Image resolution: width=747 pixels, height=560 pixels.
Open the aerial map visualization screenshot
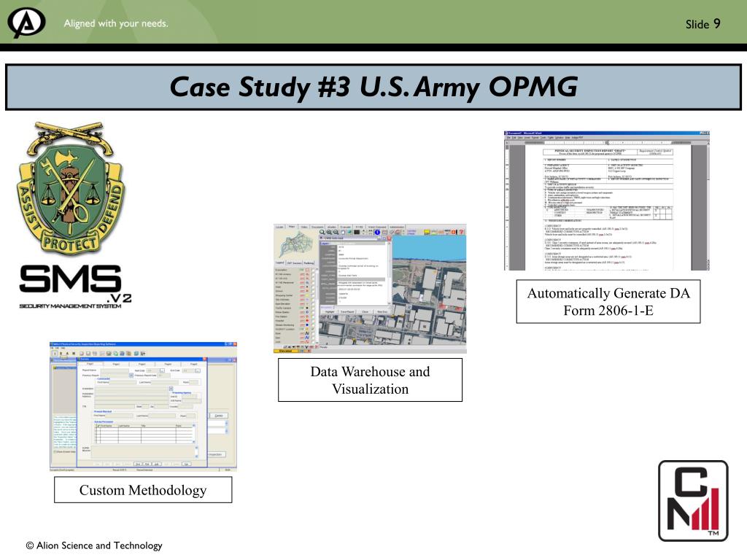click(370, 288)
